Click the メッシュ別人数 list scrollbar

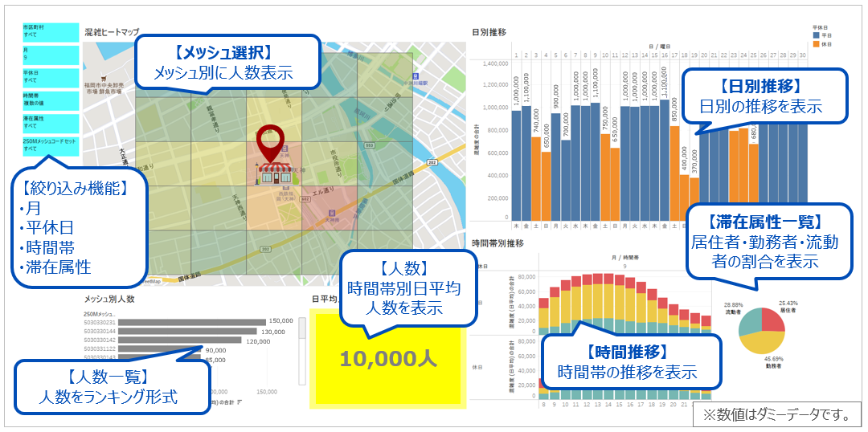point(302,351)
